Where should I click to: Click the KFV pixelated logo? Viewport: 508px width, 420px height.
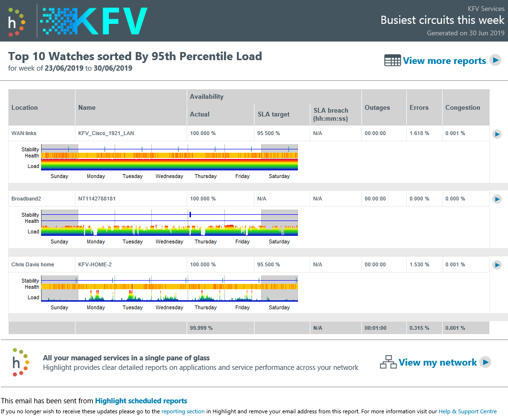(94, 21)
